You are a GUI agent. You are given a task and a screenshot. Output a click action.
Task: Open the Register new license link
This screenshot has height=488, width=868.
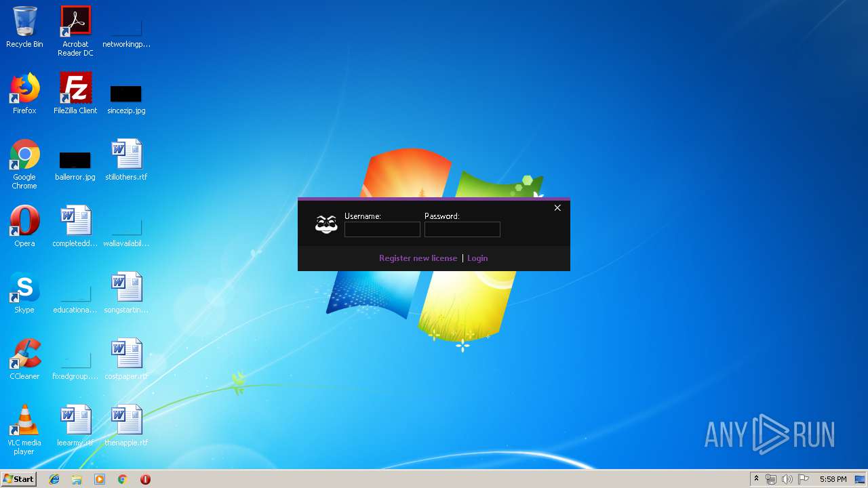418,258
